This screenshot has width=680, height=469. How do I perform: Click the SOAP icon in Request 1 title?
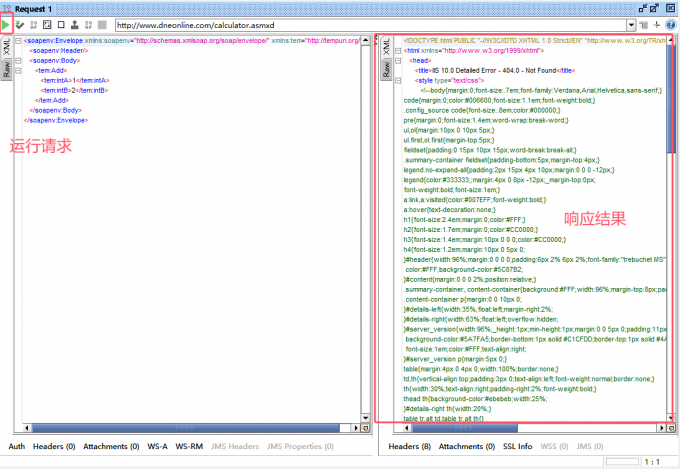[7, 9]
